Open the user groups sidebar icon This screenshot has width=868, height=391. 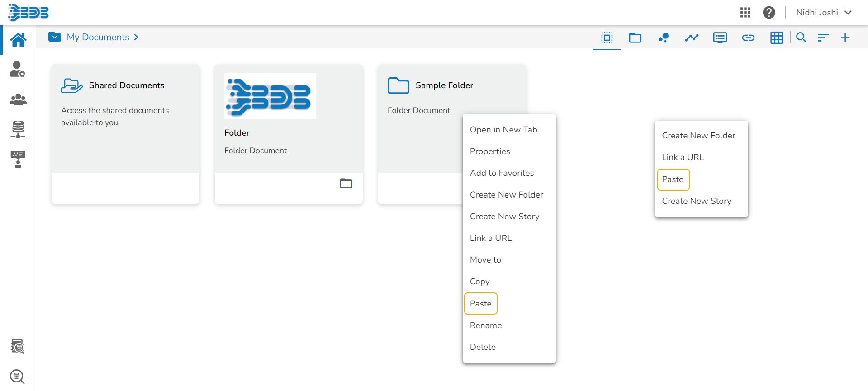pyautogui.click(x=18, y=99)
